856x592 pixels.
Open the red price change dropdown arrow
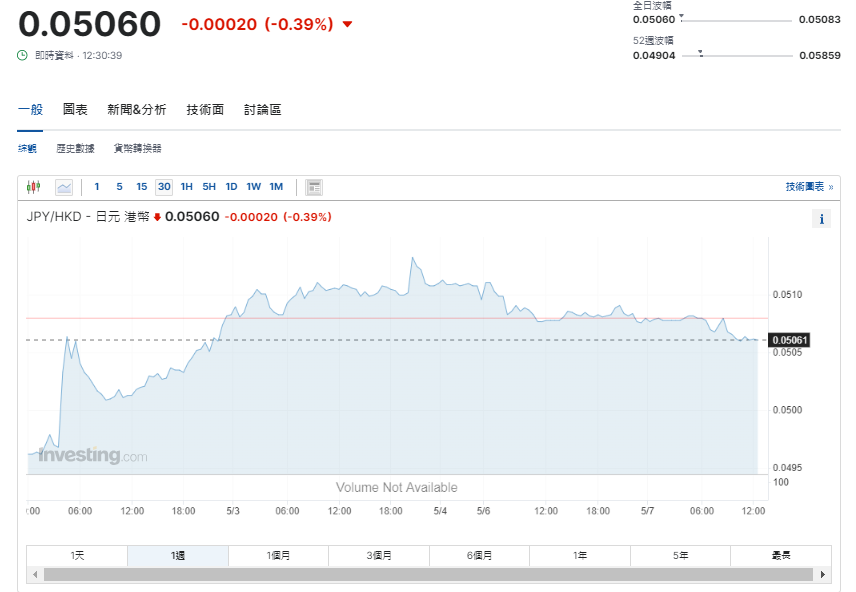348,24
